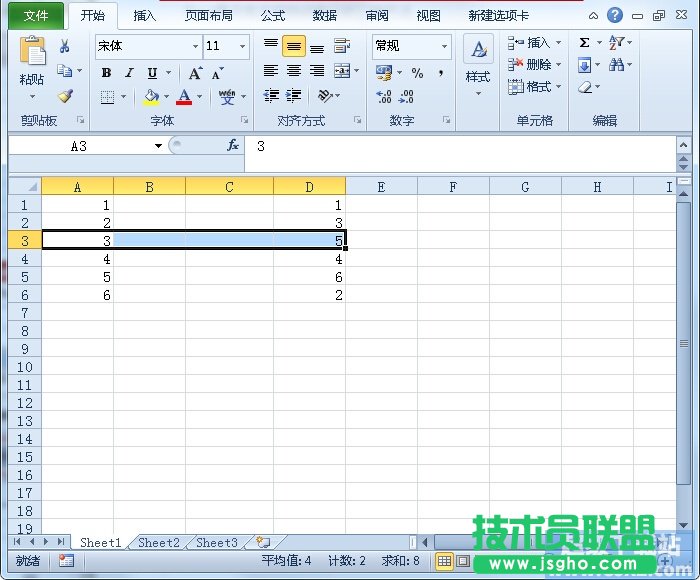
Task: Click the 删除 cells button
Action: tap(534, 65)
